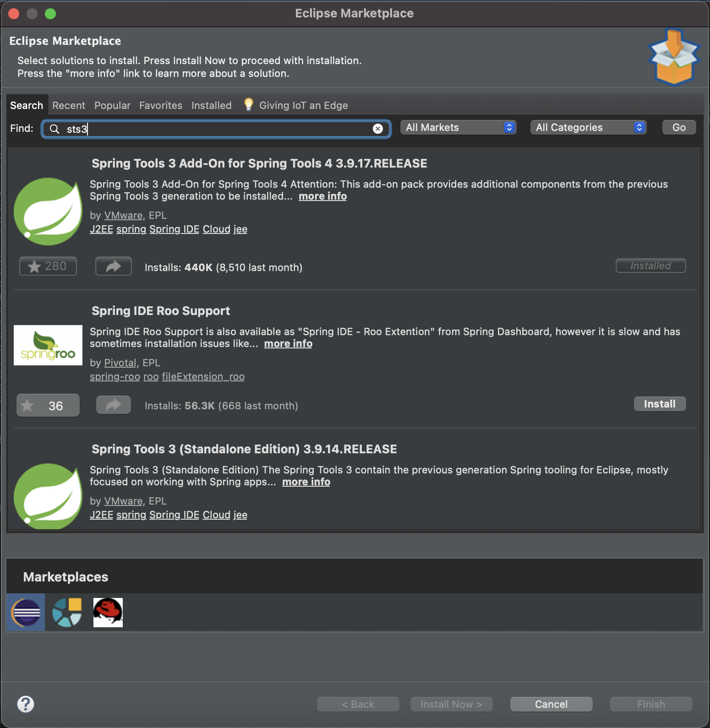710x728 pixels.
Task: Favorite Spring Tools 3 Add-On with 280 stars
Action: coord(48,266)
